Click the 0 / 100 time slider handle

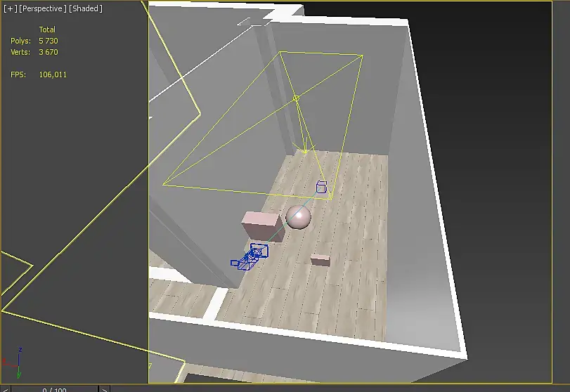point(55,389)
